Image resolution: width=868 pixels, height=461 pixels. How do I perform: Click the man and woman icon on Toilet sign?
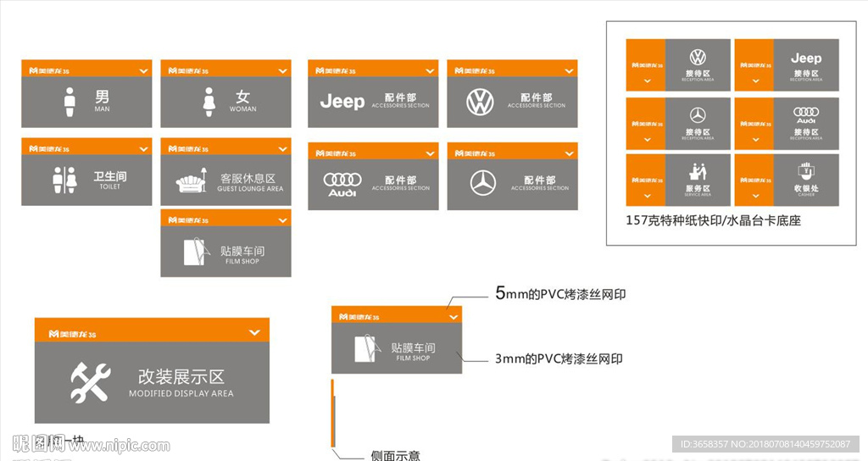pyautogui.click(x=64, y=180)
